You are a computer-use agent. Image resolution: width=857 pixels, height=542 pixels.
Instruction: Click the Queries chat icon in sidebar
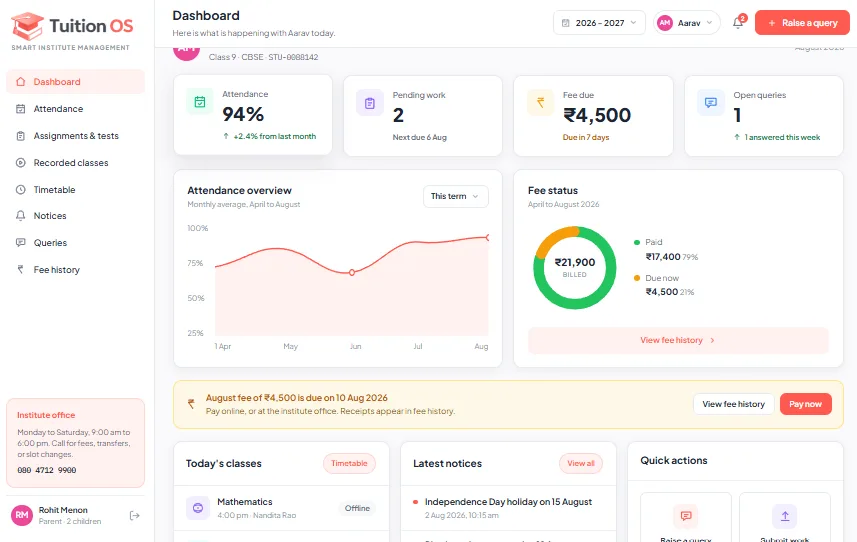(x=21, y=243)
